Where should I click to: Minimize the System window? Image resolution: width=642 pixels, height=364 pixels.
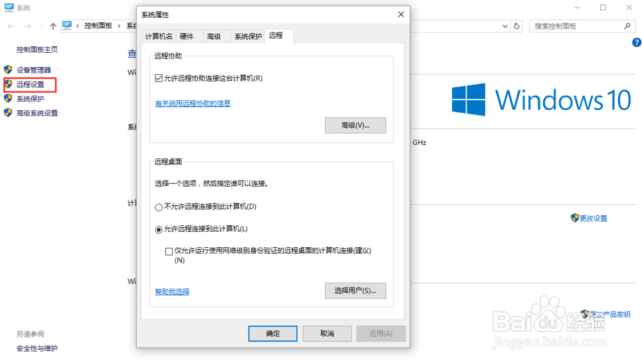click(577, 7)
